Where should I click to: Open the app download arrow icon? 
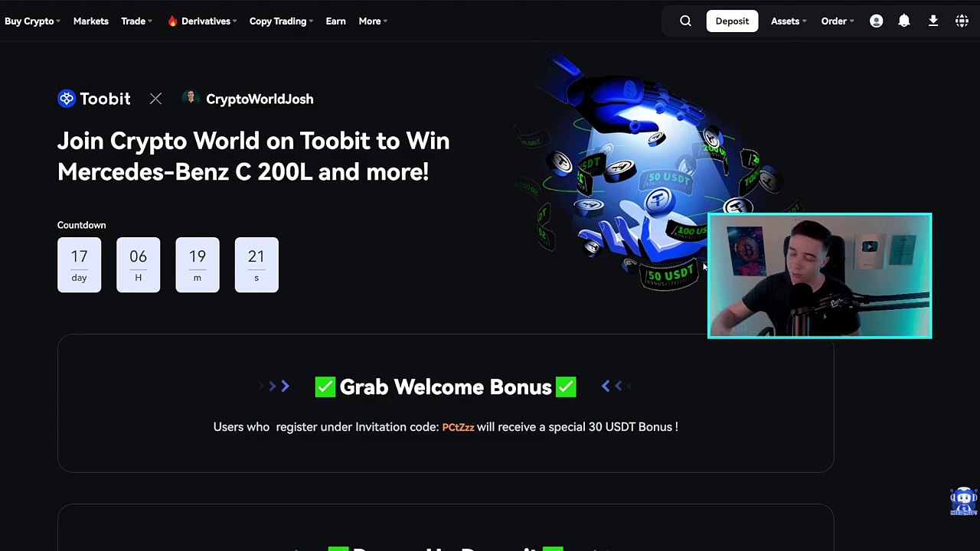coord(933,21)
